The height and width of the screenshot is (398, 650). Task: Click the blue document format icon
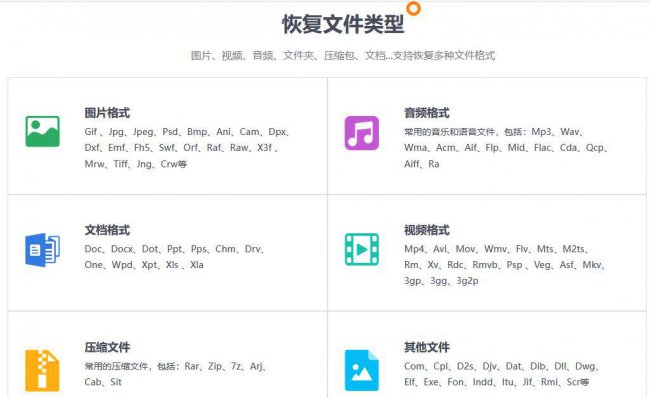tap(42, 250)
